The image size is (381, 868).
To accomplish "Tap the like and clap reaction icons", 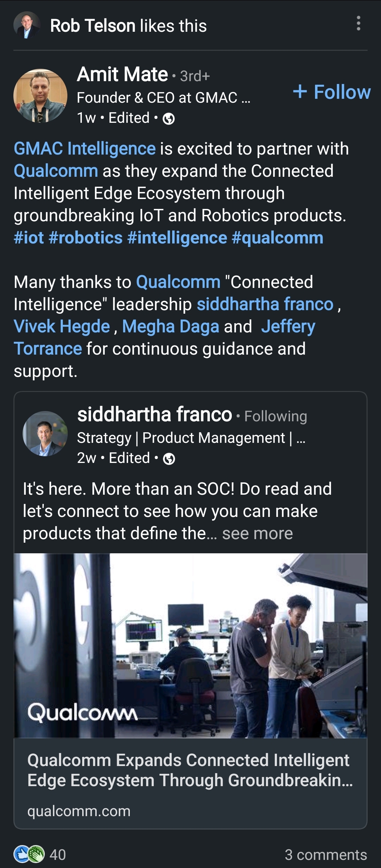I will tap(29, 854).
